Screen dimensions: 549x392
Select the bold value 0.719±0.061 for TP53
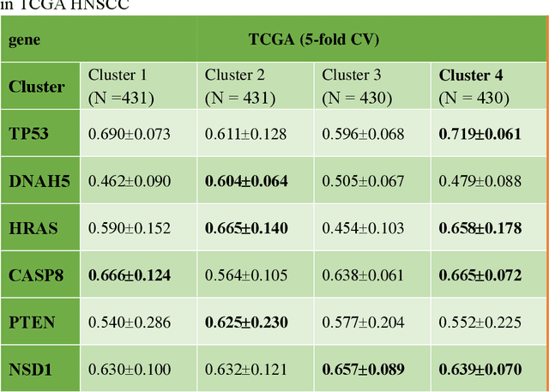click(480, 134)
